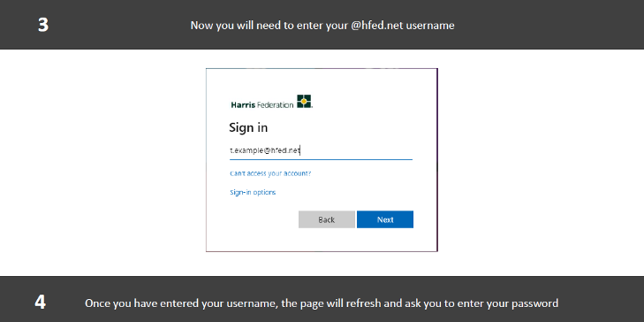Click "@hfed.net" in the step 3 banner
This screenshot has width=644, height=322.
(377, 26)
